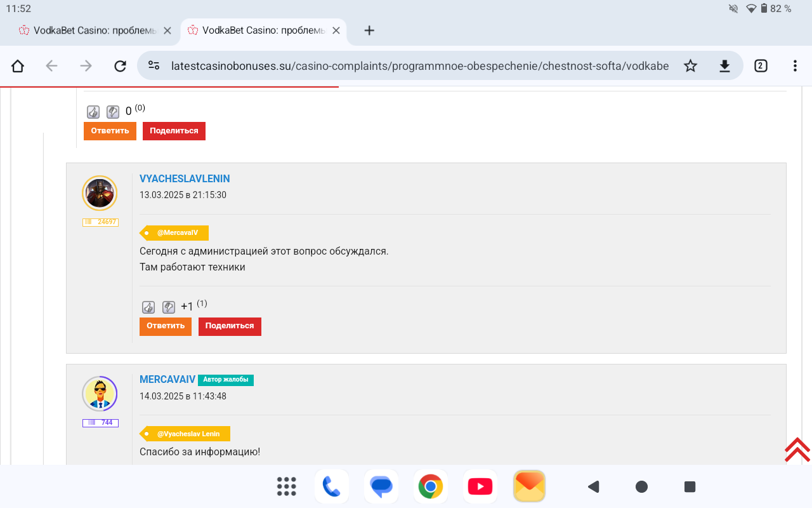Viewport: 812px width, 508px height.
Task: Click the download icon in address bar
Action: [724, 66]
